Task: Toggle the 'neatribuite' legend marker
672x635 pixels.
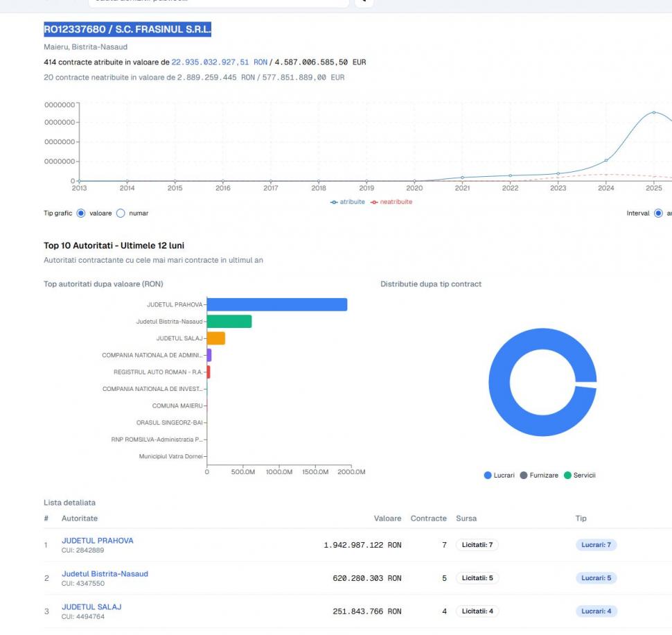Action: point(375,202)
